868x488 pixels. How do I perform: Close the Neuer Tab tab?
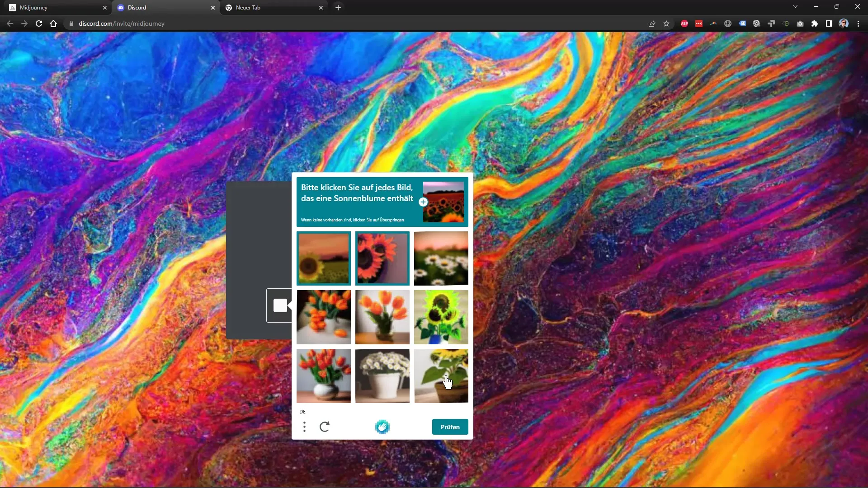point(321,8)
